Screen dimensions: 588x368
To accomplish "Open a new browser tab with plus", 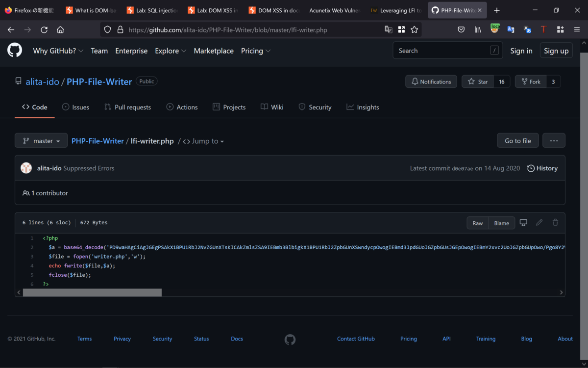I will pos(497,10).
